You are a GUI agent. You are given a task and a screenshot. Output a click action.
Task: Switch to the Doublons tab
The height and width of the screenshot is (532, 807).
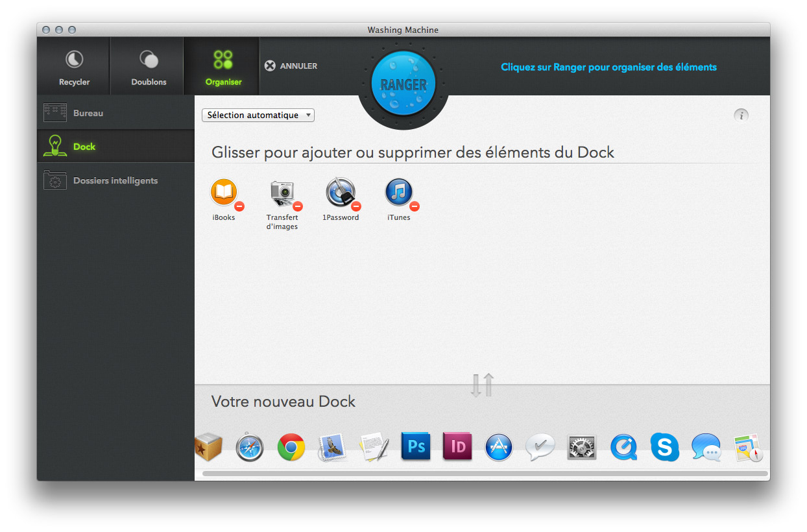149,66
